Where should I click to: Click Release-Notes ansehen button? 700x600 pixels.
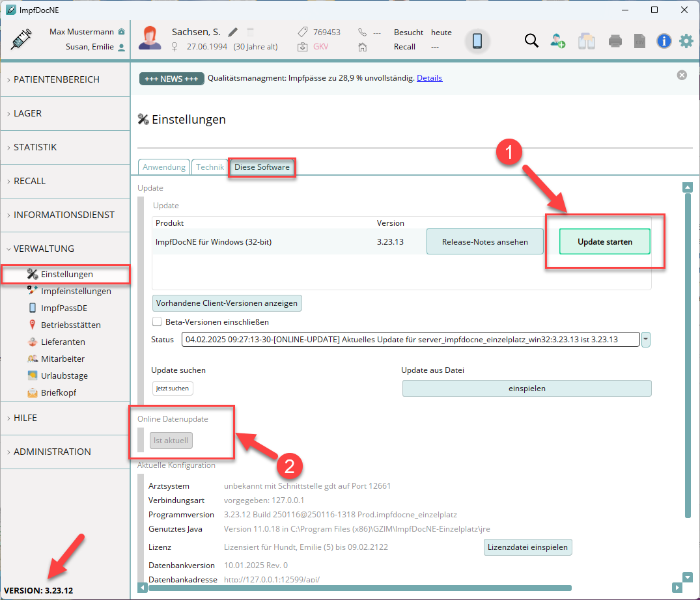485,242
